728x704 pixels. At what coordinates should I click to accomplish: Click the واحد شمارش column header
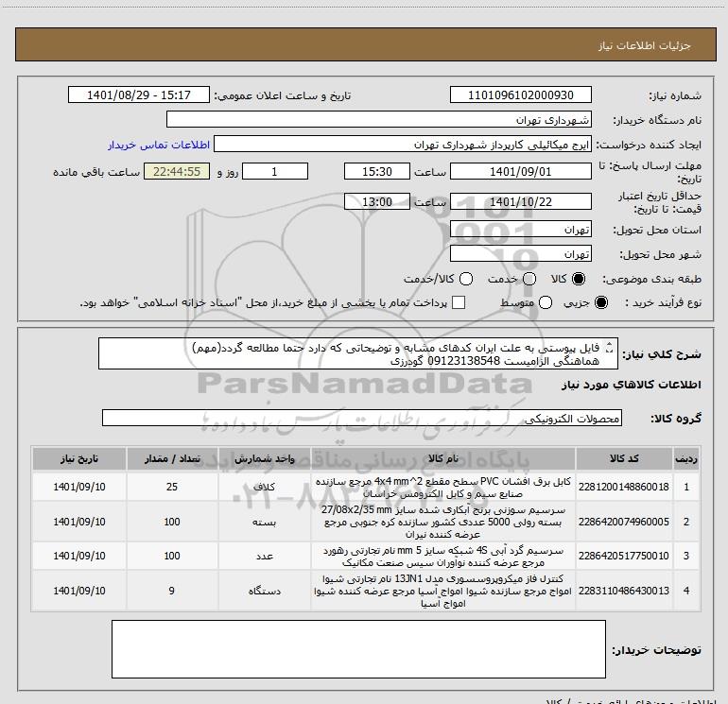point(264,458)
